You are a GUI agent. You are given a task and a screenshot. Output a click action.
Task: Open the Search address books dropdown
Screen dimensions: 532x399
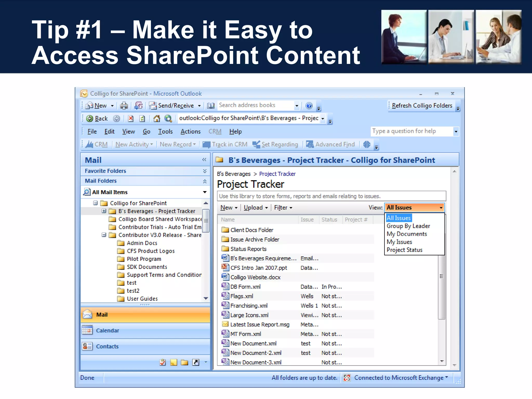297,105
